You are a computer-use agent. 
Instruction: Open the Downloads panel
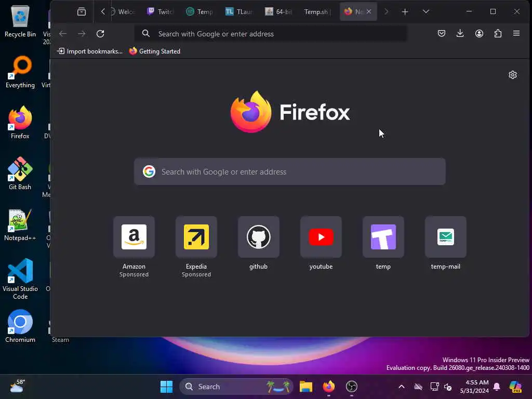pyautogui.click(x=460, y=33)
